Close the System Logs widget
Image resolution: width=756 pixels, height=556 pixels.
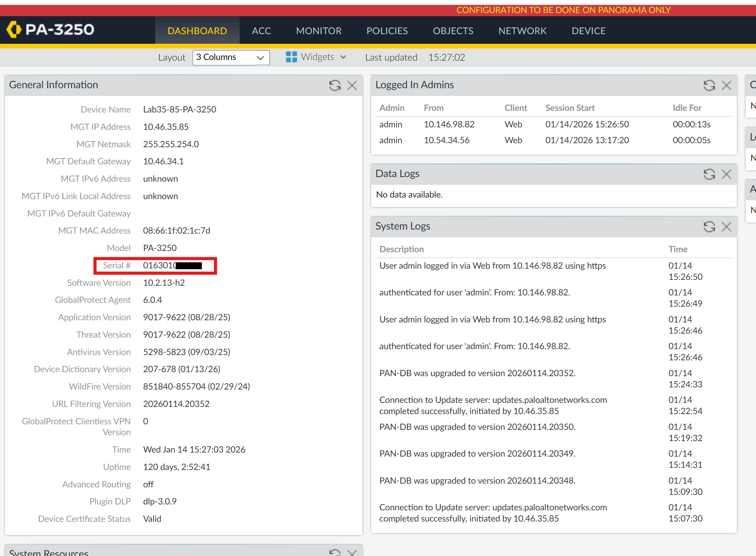point(727,227)
